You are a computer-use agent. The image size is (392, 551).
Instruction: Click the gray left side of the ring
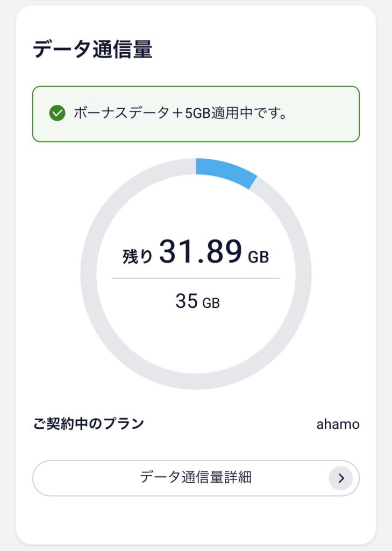(x=89, y=274)
